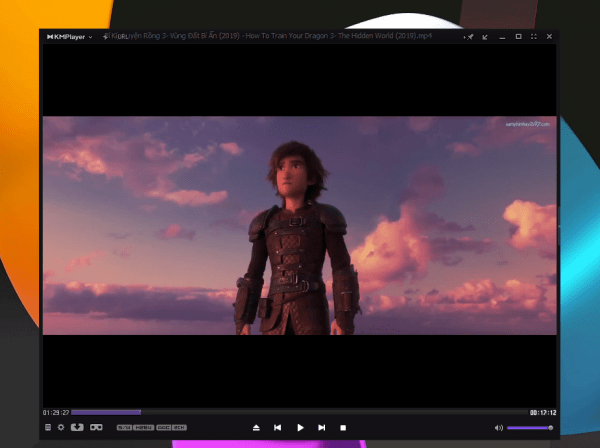Screen dimensions: 600x448
Task: Start playback with the play button
Action: pyautogui.click(x=300, y=428)
